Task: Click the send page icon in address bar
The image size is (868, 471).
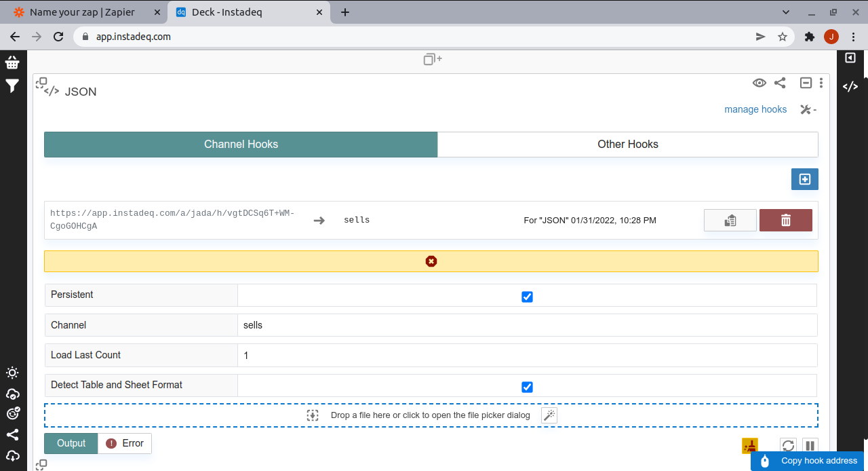Action: tap(761, 37)
